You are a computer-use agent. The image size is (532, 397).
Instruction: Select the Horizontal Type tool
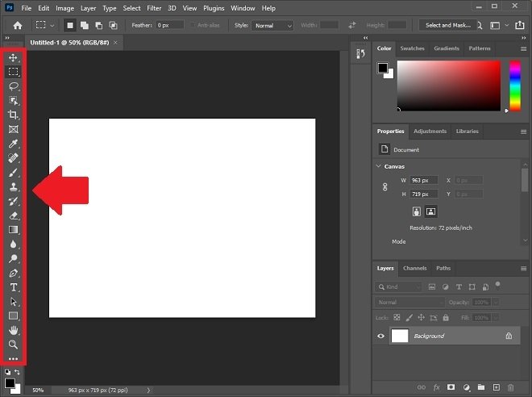click(13, 287)
